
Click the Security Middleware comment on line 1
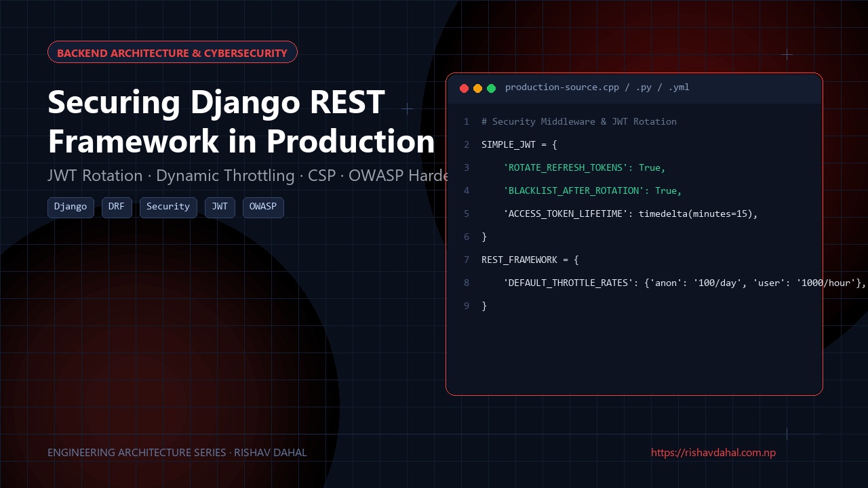pyautogui.click(x=579, y=122)
